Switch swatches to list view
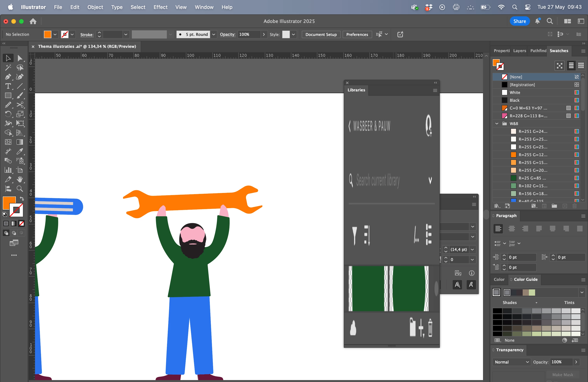 tap(571, 66)
